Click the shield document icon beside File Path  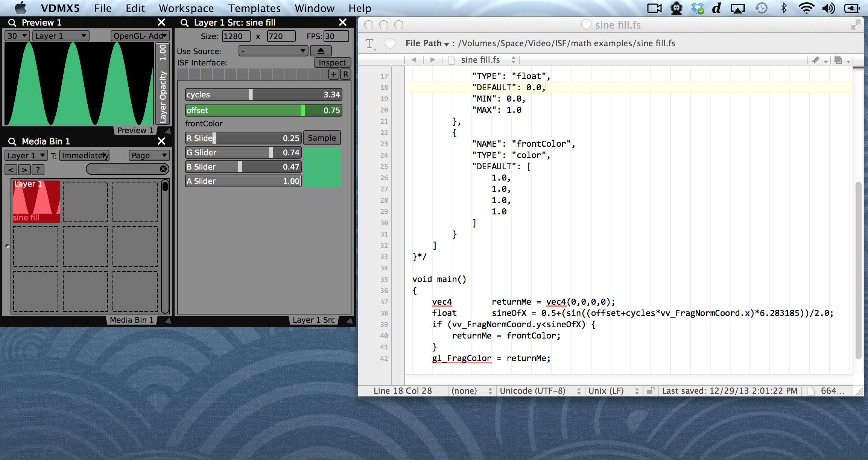click(390, 44)
